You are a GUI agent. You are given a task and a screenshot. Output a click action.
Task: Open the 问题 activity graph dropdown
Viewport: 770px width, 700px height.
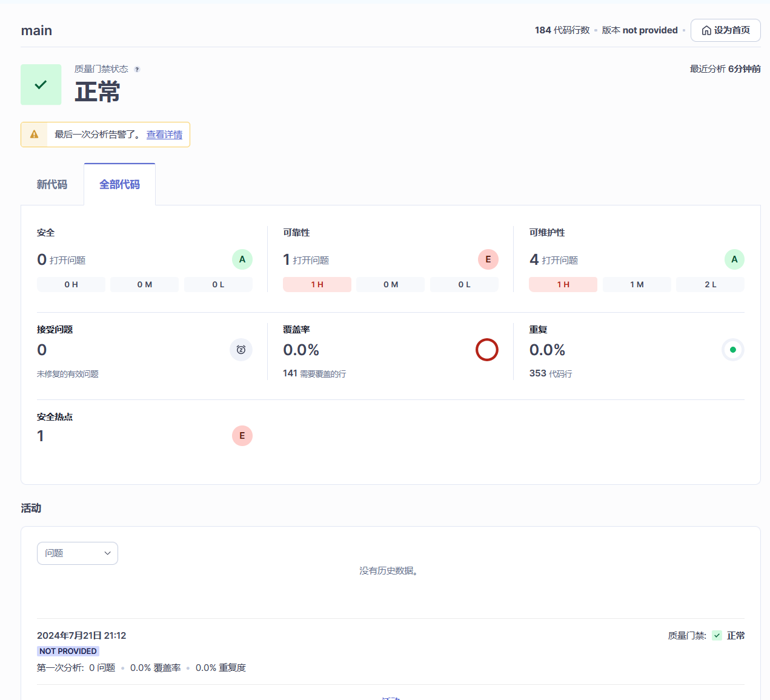click(78, 553)
